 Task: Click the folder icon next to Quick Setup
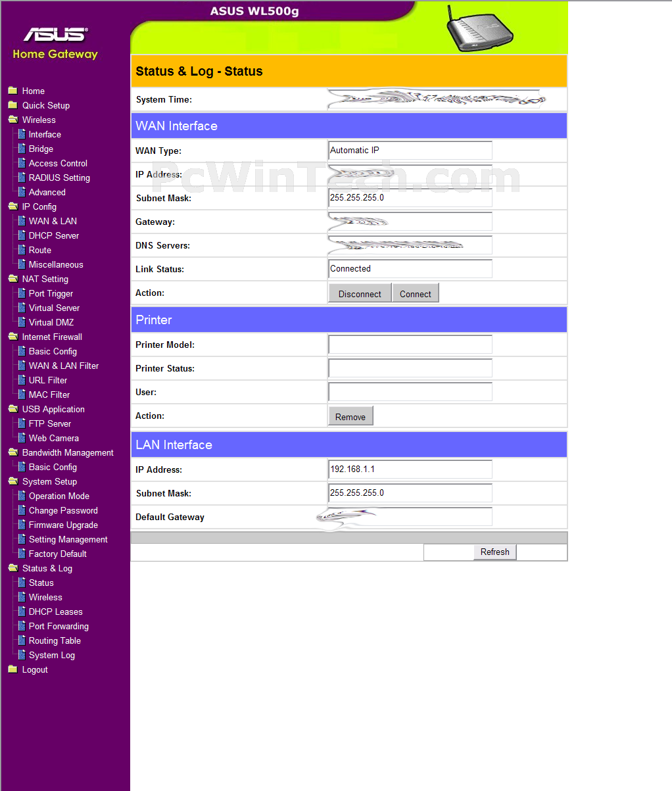(12, 105)
